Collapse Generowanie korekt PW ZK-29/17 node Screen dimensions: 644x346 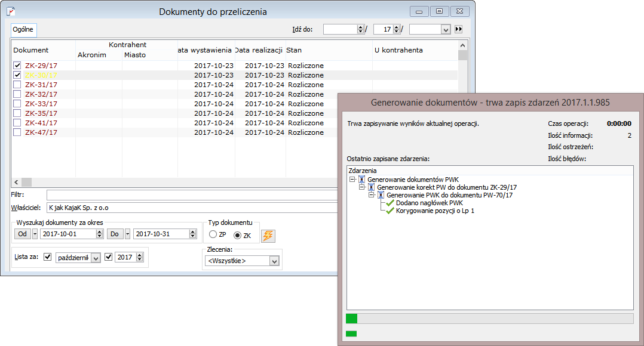362,187
